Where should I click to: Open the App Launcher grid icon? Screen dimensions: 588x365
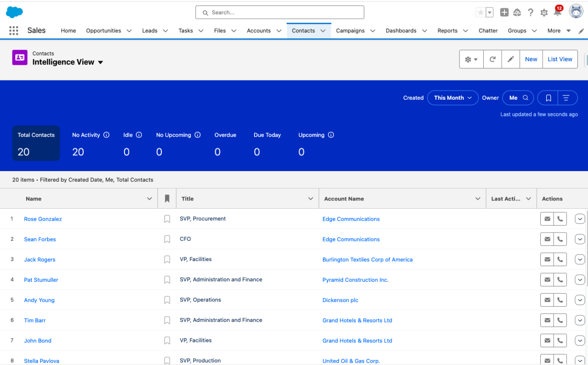click(x=14, y=30)
